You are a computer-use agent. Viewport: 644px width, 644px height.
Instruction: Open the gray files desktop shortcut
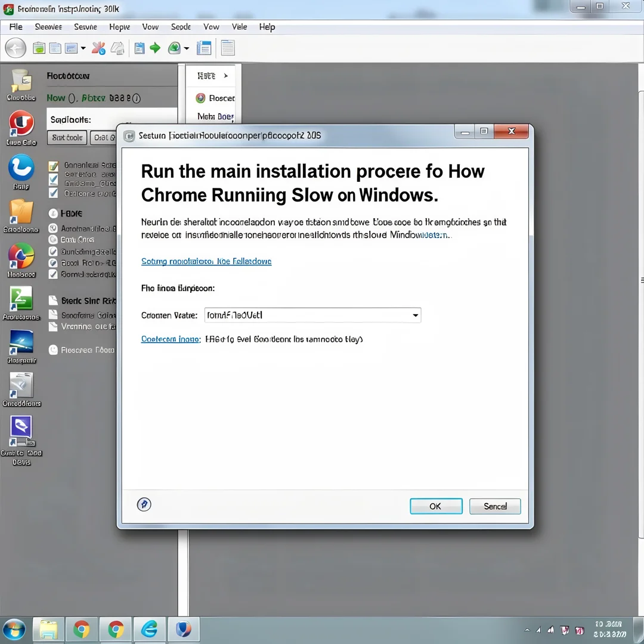coord(21,389)
